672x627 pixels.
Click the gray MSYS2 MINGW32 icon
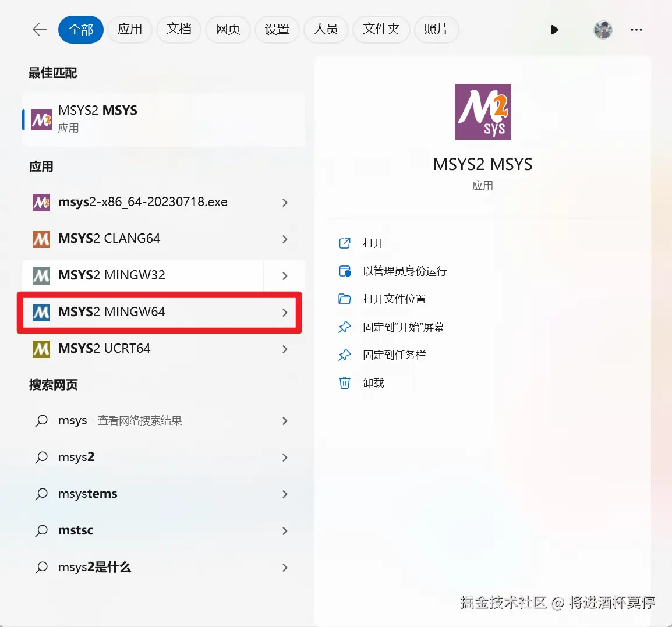tap(41, 275)
